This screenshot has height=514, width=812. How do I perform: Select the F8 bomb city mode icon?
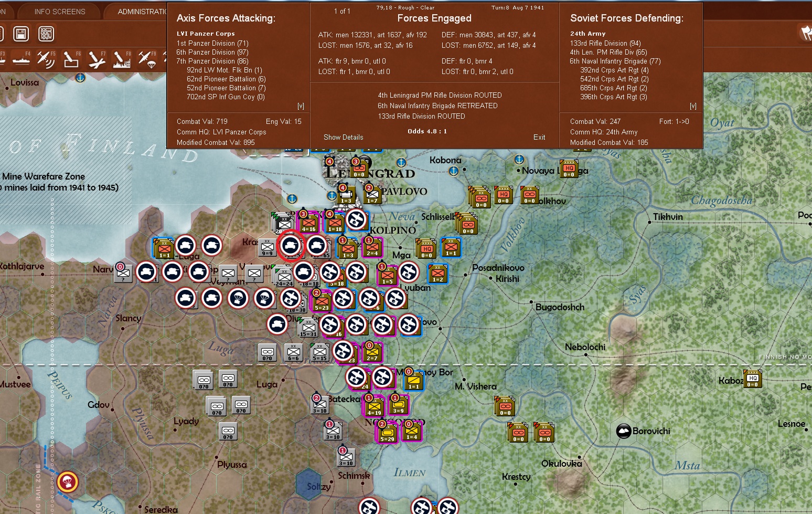[x=122, y=59]
